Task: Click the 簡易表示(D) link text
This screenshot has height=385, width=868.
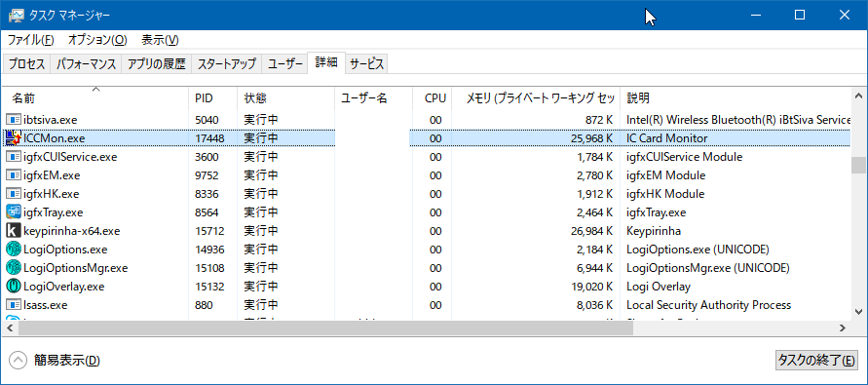Action: click(67, 361)
